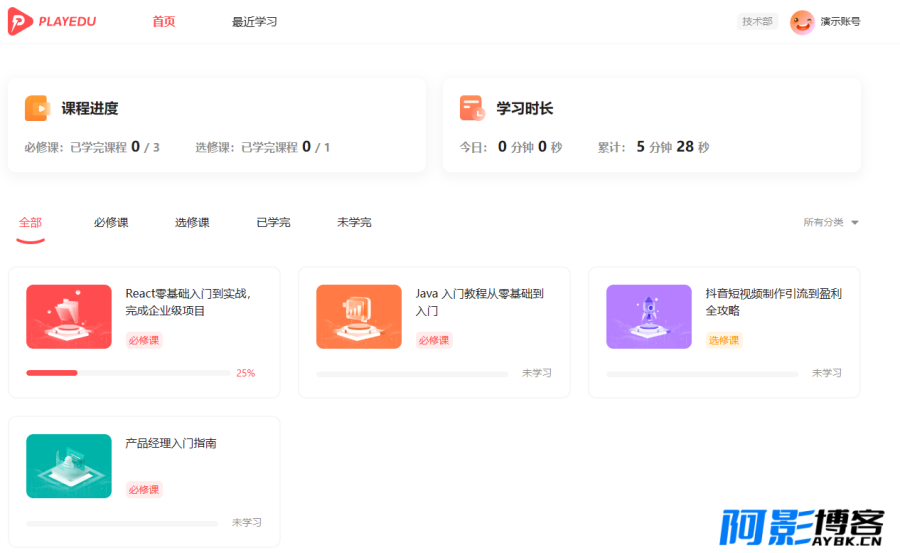Select the 未学完 filter tab
Image resolution: width=900 pixels, height=553 pixels.
point(354,222)
